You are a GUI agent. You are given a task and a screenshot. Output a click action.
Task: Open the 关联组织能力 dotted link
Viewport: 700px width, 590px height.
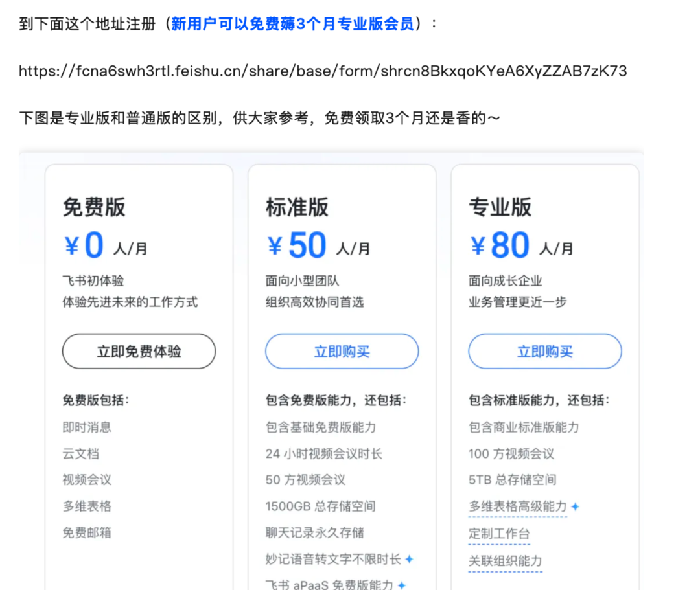pos(506,561)
